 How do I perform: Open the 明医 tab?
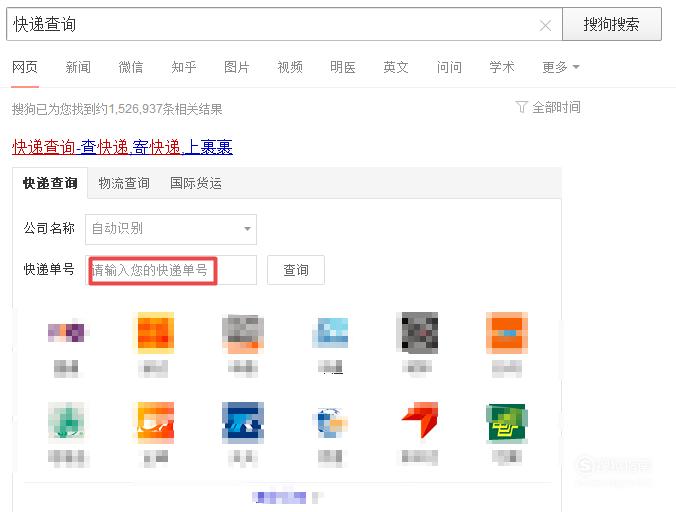pos(343,67)
